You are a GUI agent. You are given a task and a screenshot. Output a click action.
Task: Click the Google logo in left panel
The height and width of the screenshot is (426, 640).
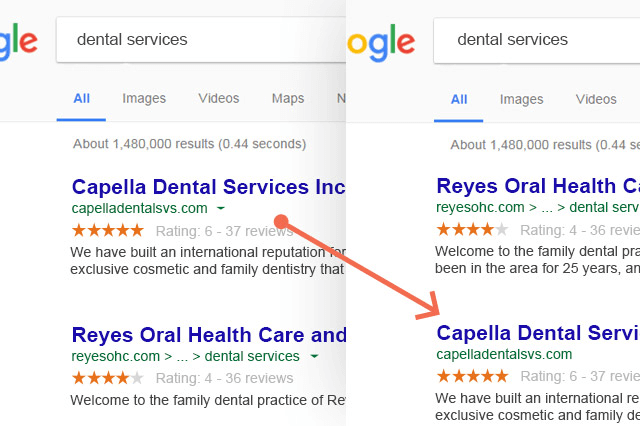18,42
